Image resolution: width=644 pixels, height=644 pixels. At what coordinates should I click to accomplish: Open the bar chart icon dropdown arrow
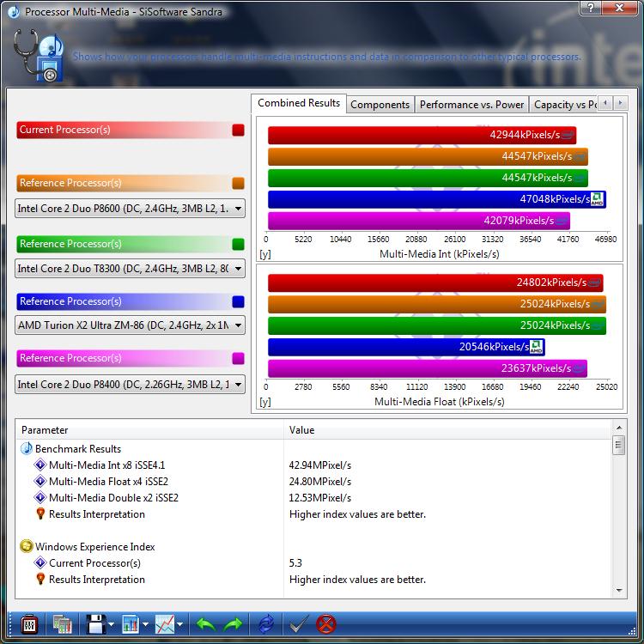(145, 625)
